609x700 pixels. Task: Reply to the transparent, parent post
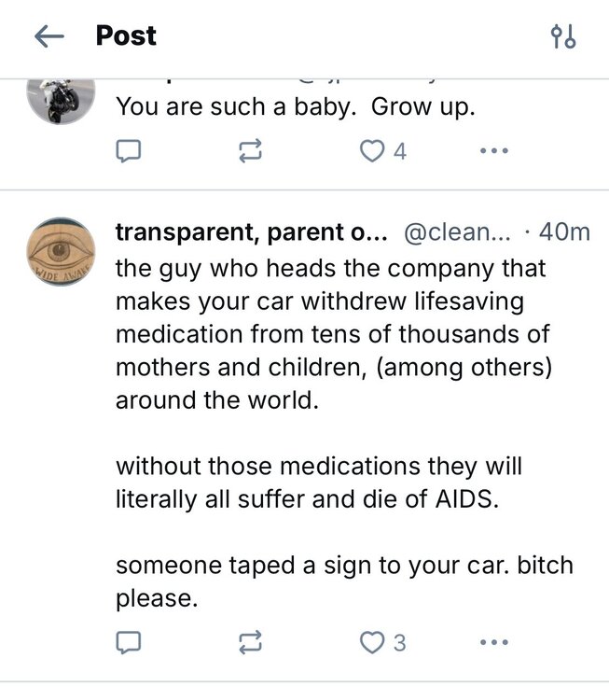point(127,642)
